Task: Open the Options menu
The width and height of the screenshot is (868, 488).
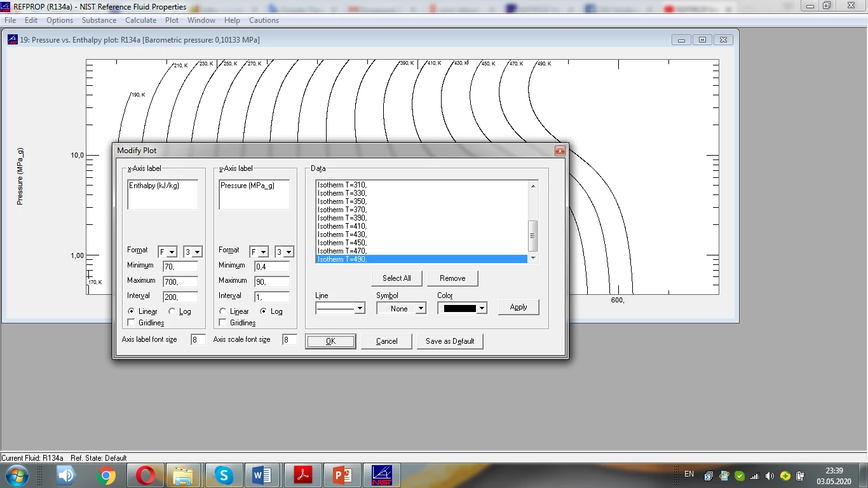Action: point(60,20)
